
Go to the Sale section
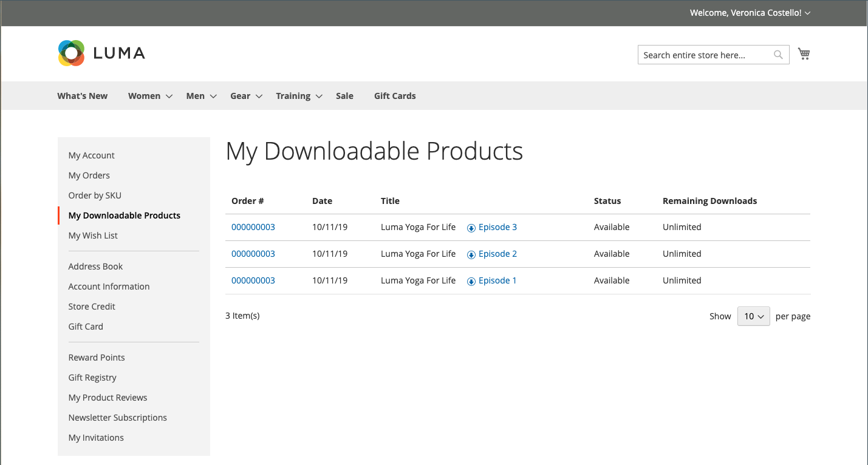344,96
